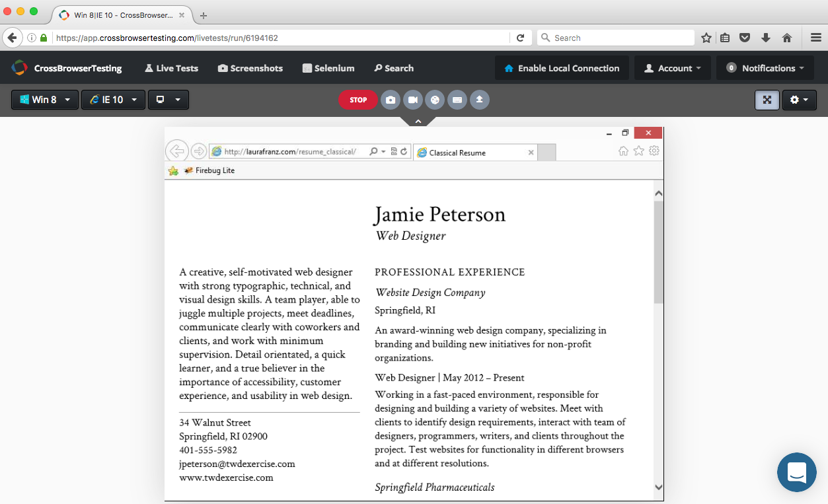Open the Live Tests menu item

(171, 68)
